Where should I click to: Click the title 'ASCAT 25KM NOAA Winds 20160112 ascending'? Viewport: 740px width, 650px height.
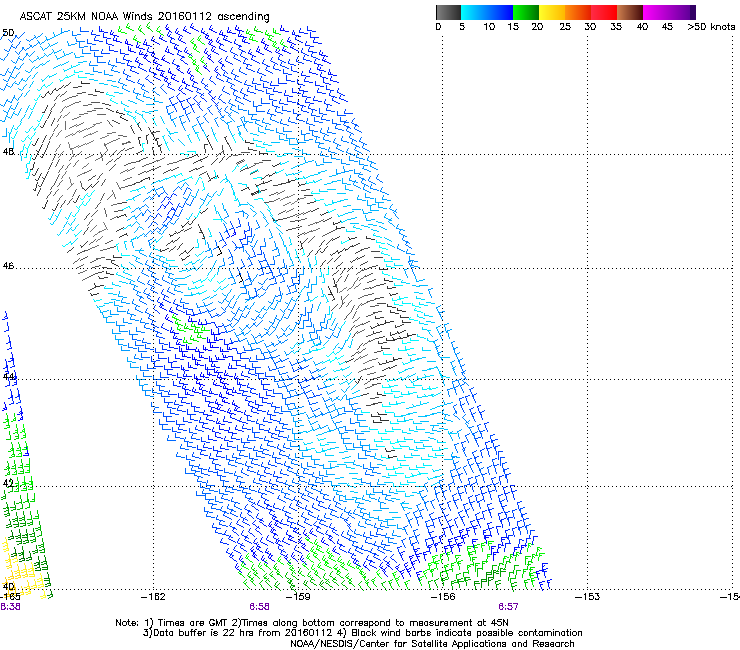pos(144,17)
